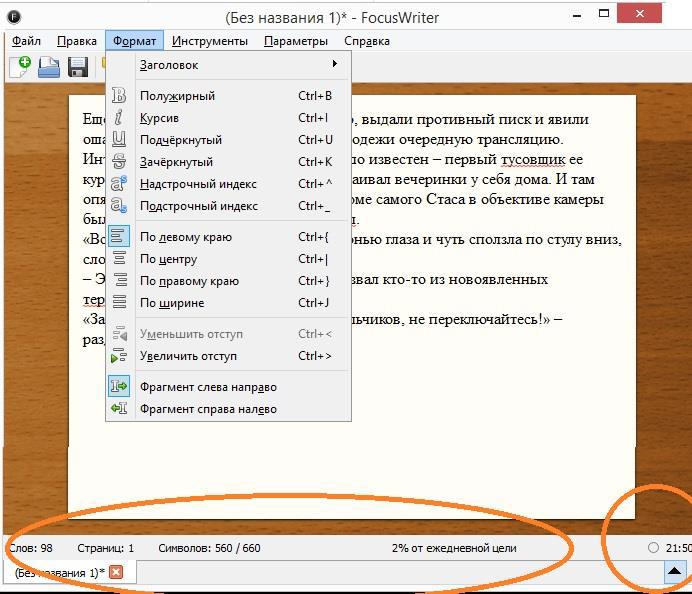
Task: Open the Параметры menu
Action: [296, 41]
